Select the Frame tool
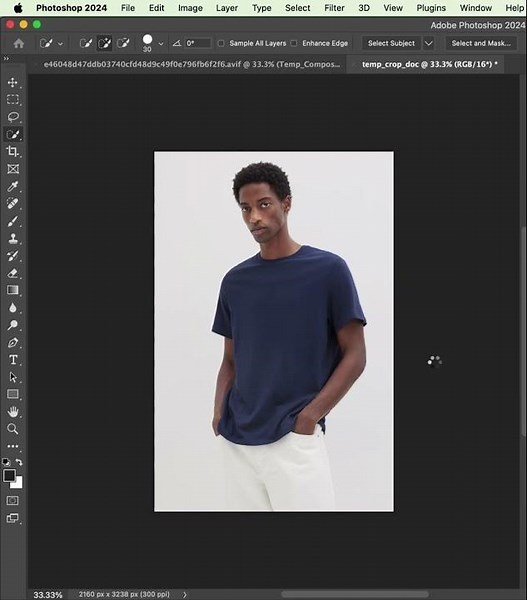 [x=13, y=169]
